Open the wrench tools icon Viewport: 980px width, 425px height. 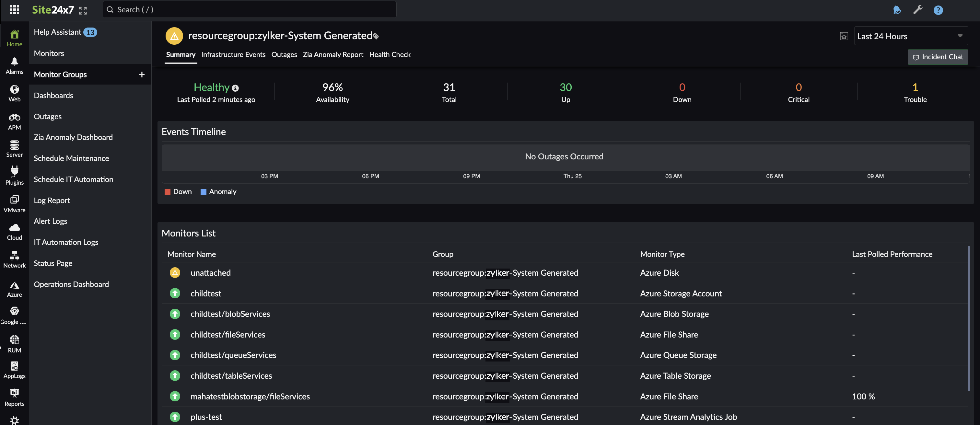point(917,10)
